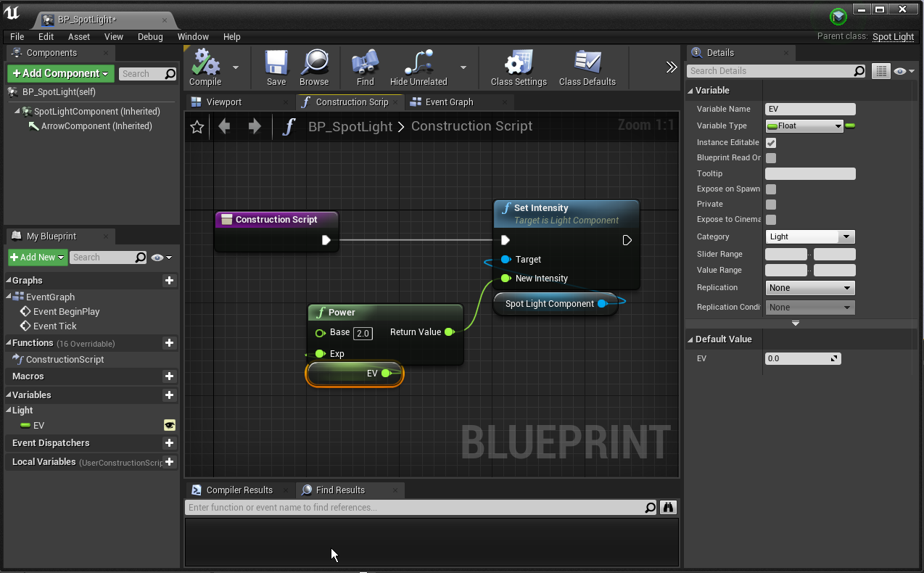Select ArrowComponent (Inherited)
The image size is (924, 573).
tap(96, 126)
